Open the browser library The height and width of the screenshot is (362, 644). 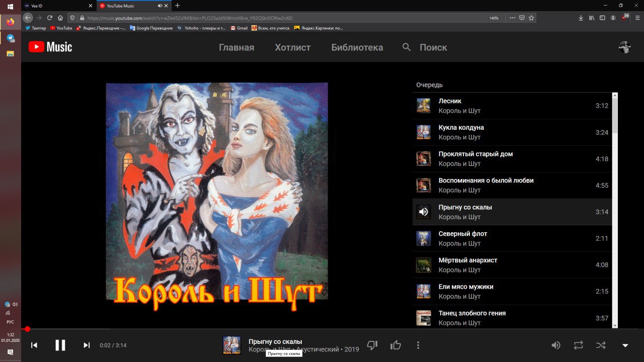[592, 18]
